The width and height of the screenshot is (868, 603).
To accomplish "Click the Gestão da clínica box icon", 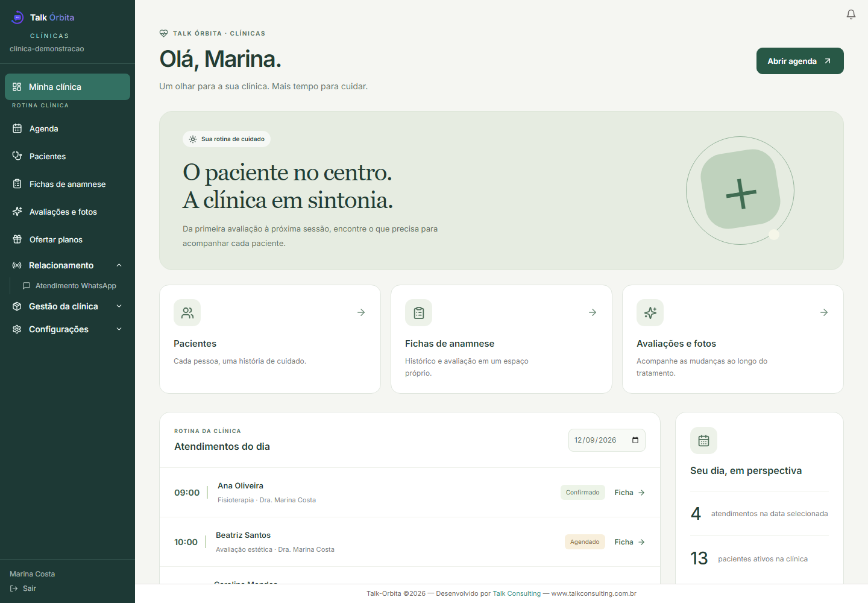I will click(x=17, y=306).
